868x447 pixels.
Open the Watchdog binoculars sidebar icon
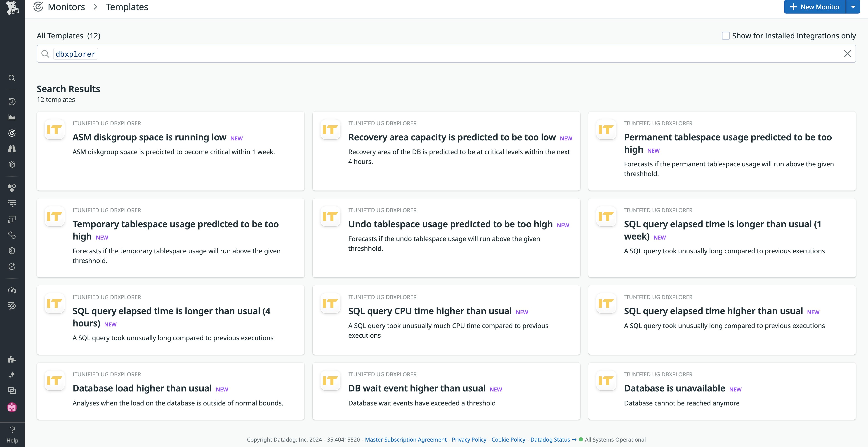tap(12, 149)
